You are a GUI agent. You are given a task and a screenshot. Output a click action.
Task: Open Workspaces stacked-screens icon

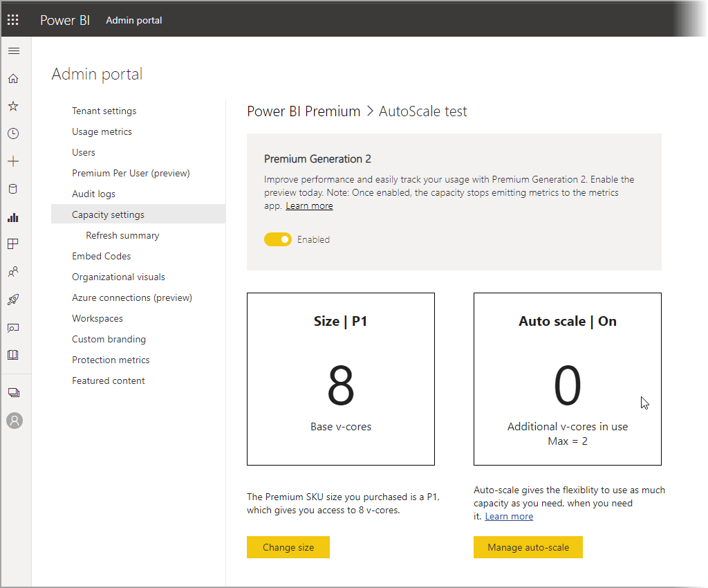(14, 392)
